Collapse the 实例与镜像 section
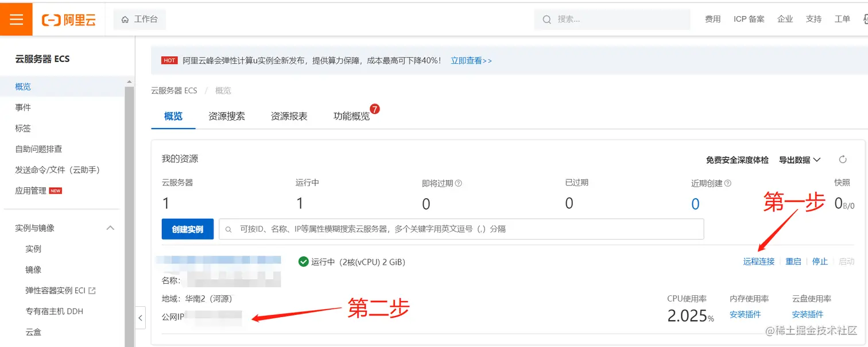 111,228
